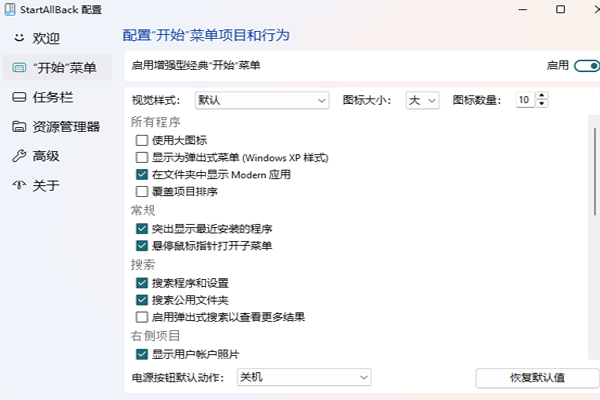The image size is (600, 400).
Task: Click the smiley icon beside 欢迎
Action: [18, 39]
